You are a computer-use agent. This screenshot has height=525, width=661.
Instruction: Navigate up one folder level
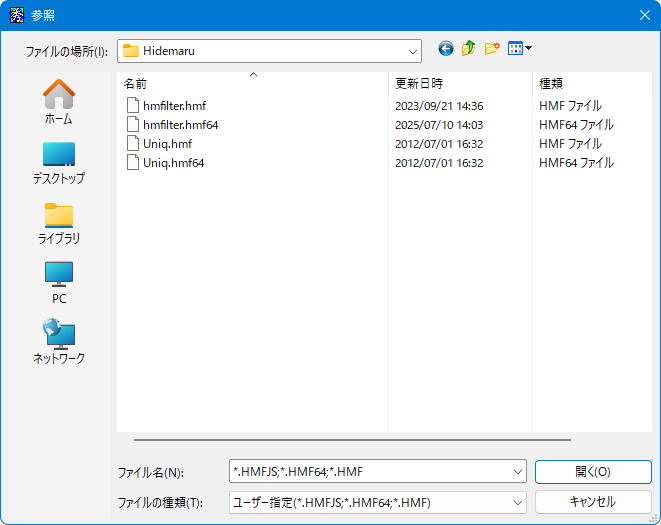pyautogui.click(x=469, y=49)
